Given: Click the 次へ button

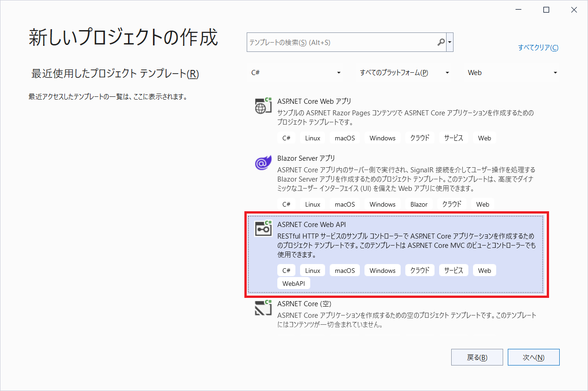Looking at the screenshot, I should pyautogui.click(x=533, y=357).
